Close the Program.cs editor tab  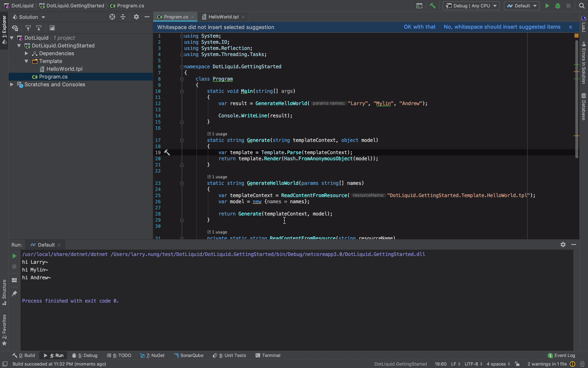193,17
